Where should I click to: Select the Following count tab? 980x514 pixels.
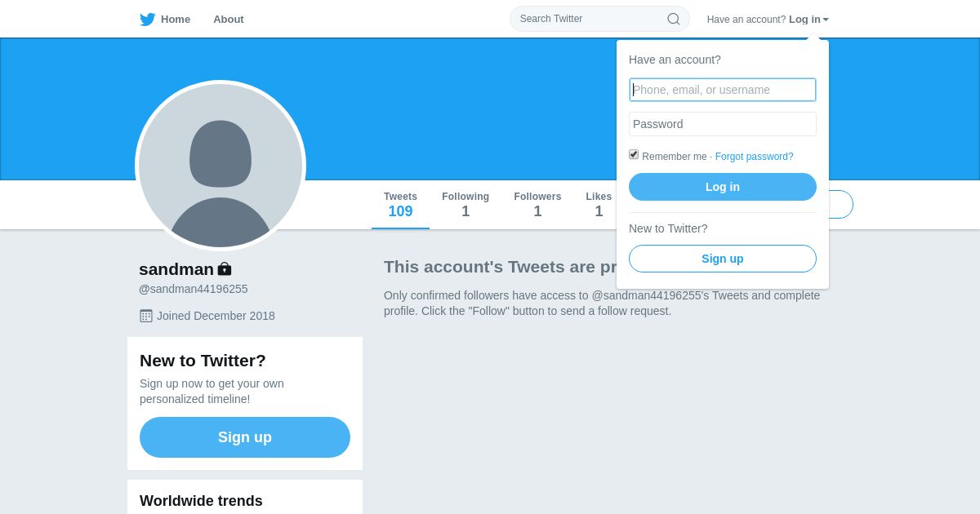point(465,205)
